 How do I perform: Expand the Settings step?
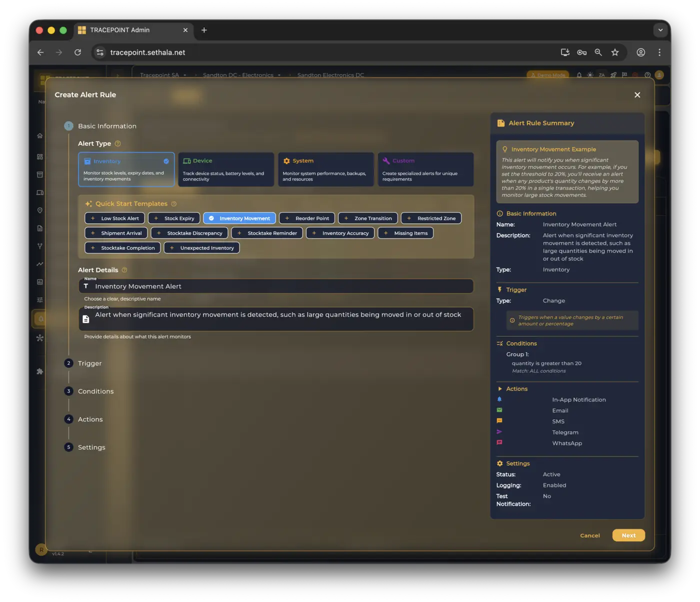coord(91,447)
